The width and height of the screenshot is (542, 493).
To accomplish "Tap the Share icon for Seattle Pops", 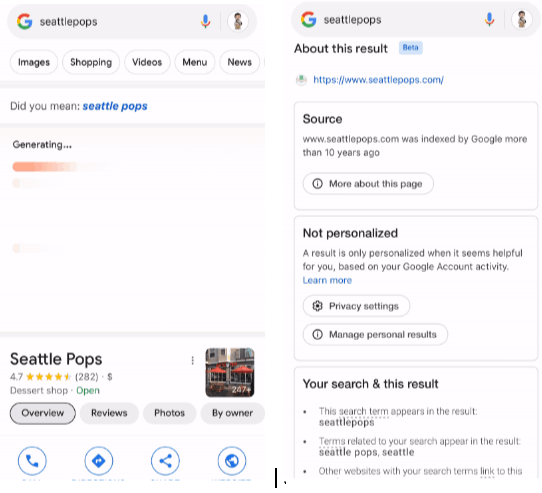I will point(165,461).
